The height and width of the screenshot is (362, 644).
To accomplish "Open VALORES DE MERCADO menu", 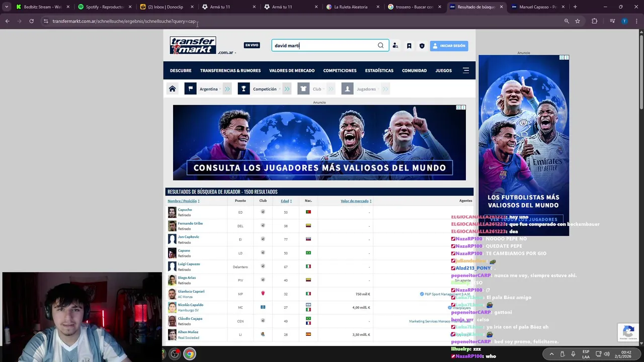I will pos(292,70).
